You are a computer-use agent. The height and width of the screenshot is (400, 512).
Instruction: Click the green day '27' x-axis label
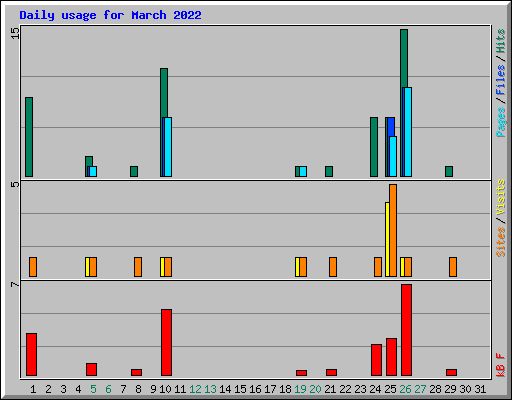420,389
